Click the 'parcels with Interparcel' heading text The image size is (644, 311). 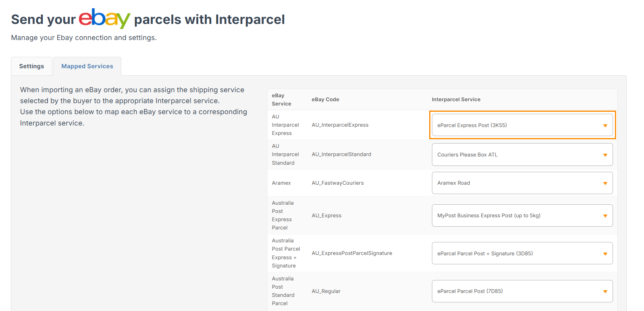(x=209, y=20)
